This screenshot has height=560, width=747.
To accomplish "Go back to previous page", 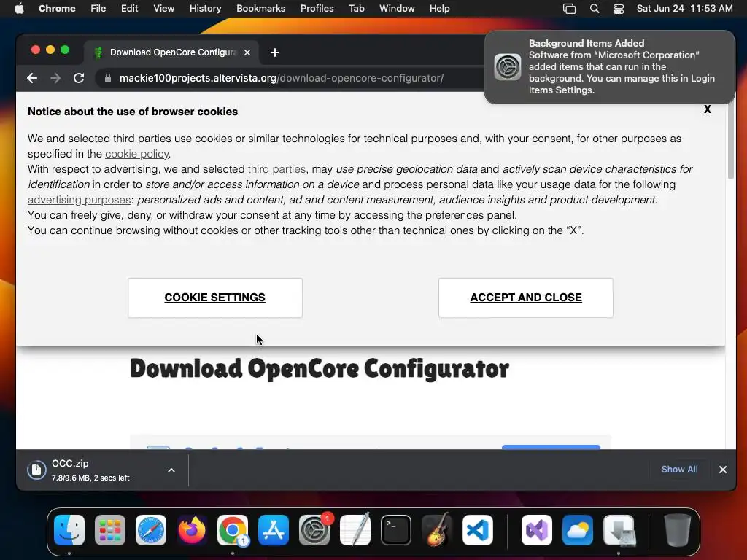I will [x=32, y=78].
